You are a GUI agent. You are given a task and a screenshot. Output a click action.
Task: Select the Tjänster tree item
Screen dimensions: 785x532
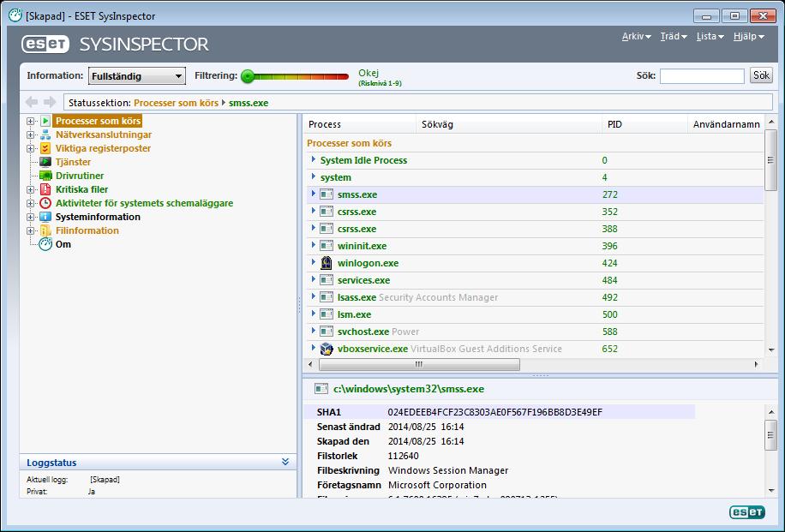point(73,162)
